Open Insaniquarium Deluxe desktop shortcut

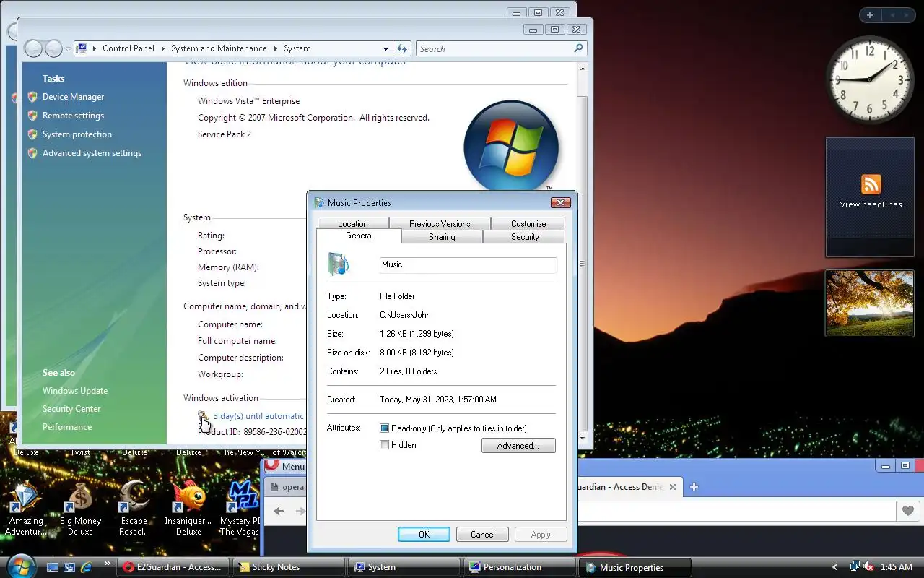point(188,509)
